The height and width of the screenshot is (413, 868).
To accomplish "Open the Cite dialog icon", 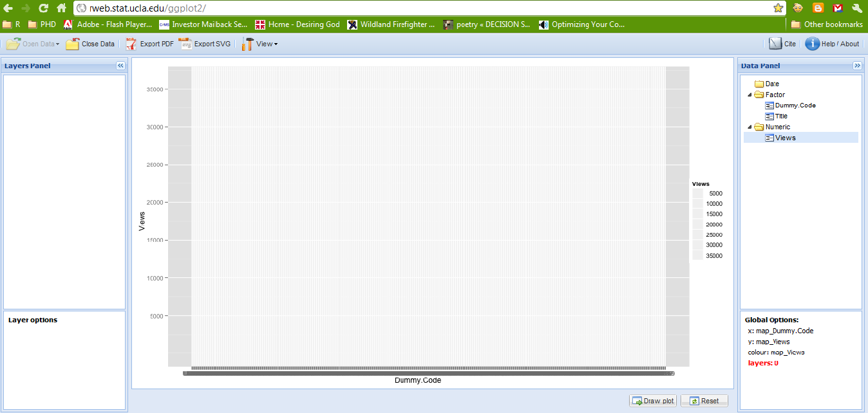I will [775, 44].
